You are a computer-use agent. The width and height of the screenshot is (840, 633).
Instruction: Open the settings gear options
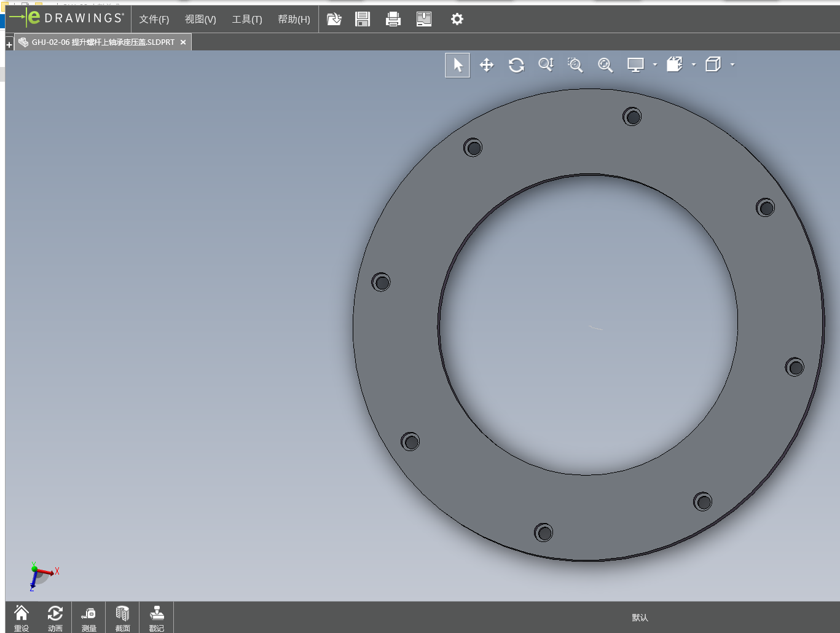457,19
